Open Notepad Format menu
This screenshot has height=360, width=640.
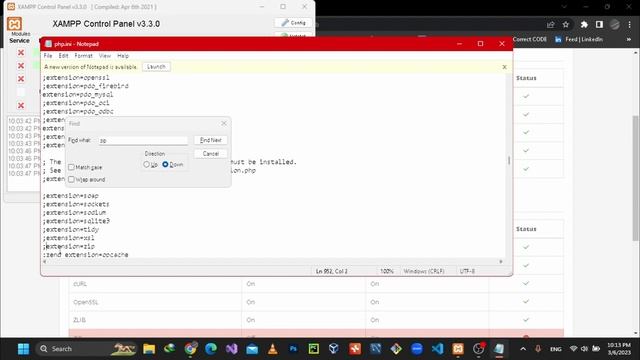click(83, 56)
